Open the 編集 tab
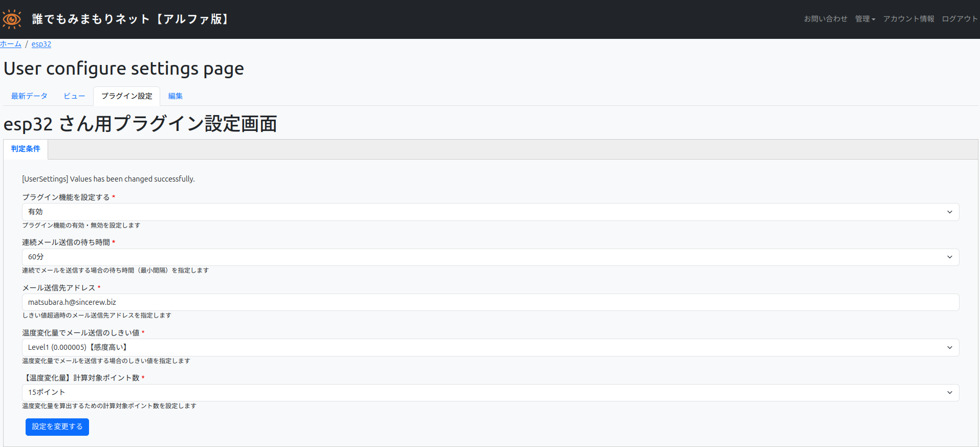Image resolution: width=980 pixels, height=447 pixels. pos(176,96)
